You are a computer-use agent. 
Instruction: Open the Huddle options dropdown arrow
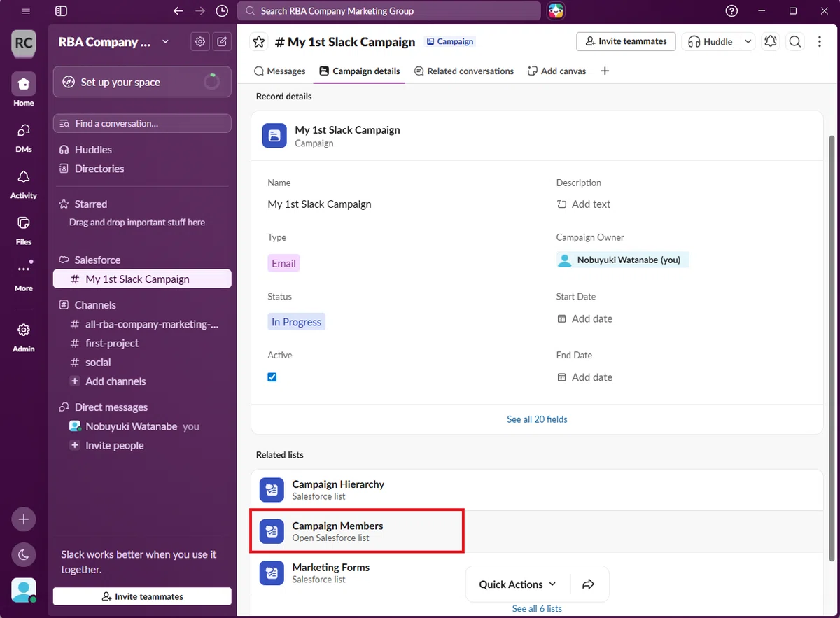[748, 42]
